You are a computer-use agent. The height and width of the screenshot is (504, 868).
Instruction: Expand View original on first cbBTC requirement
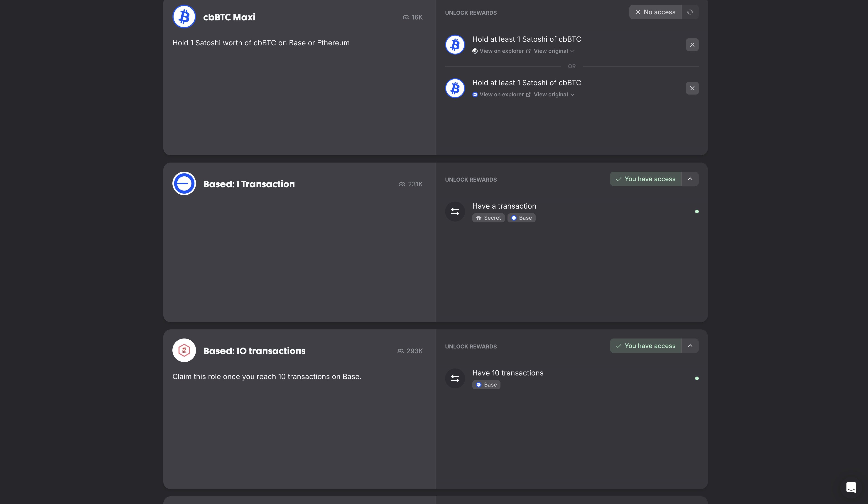[x=554, y=51]
